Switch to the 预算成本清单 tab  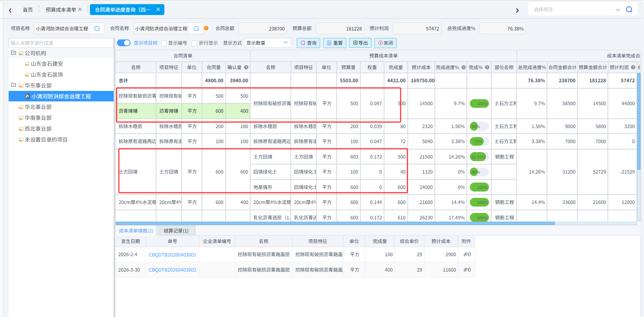[x=61, y=10]
